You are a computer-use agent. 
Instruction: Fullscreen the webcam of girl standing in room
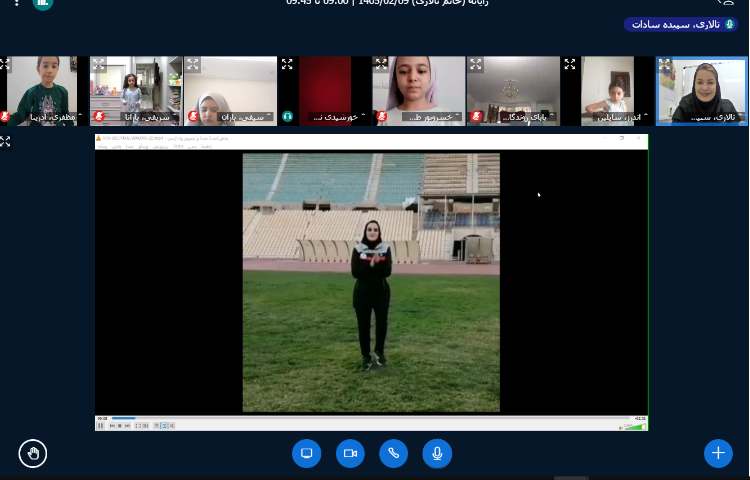(x=99, y=64)
